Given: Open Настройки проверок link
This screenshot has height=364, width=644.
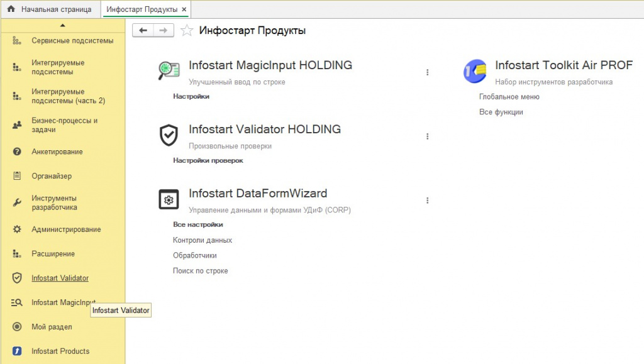Looking at the screenshot, I should (208, 160).
